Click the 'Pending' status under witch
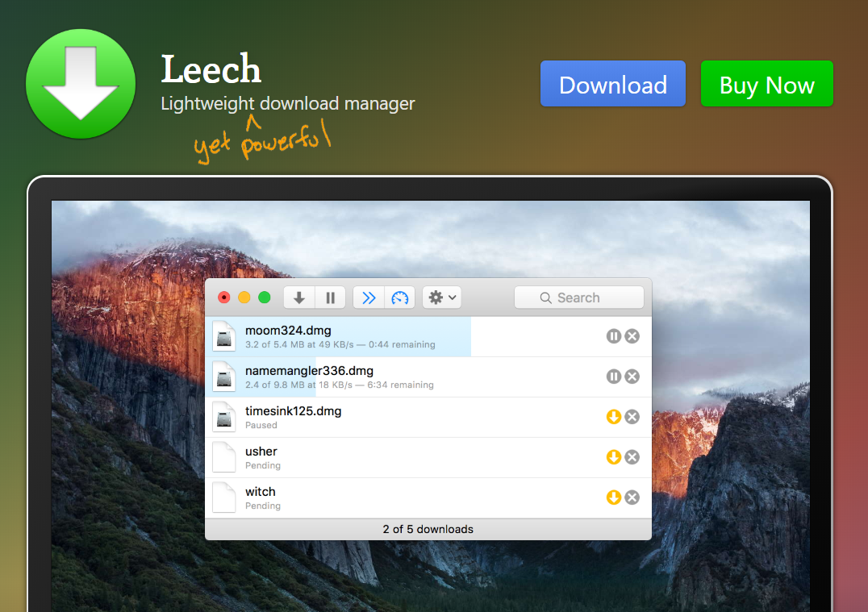 click(x=263, y=506)
